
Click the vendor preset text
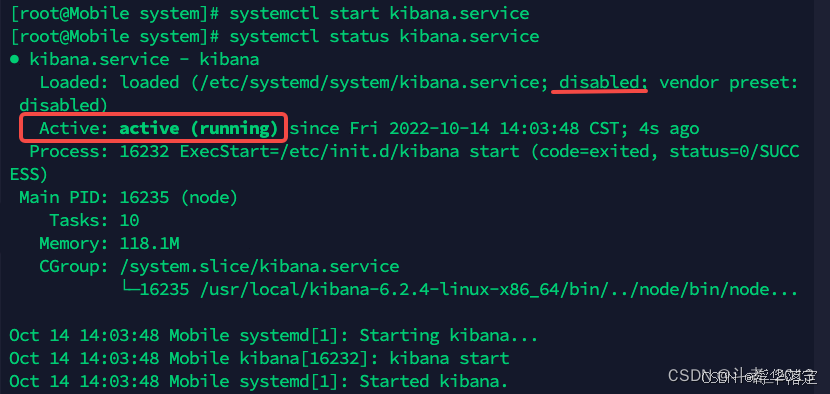[x=728, y=83]
